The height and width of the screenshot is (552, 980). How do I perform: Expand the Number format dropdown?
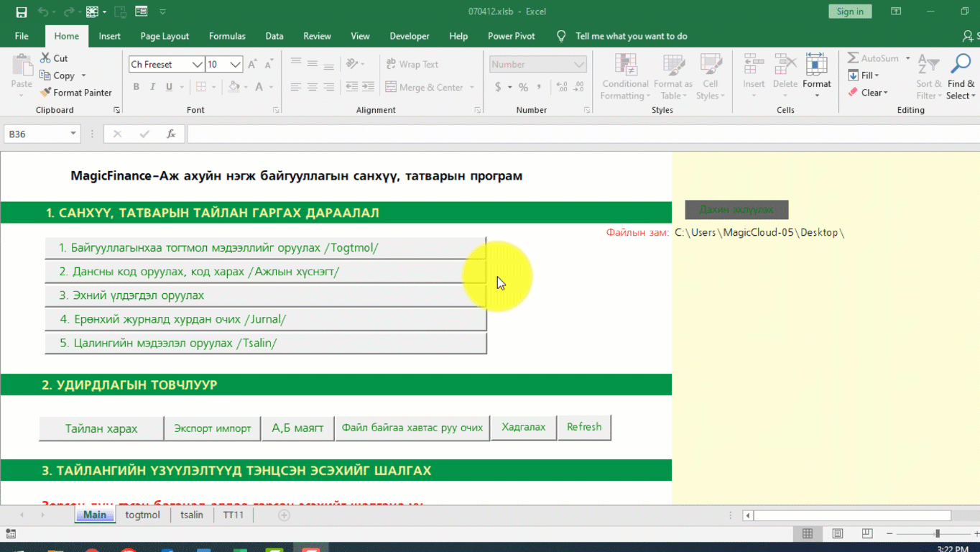click(579, 65)
